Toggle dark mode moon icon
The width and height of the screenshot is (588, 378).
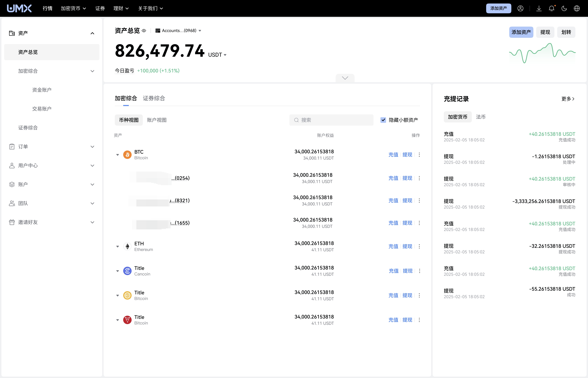[564, 8]
